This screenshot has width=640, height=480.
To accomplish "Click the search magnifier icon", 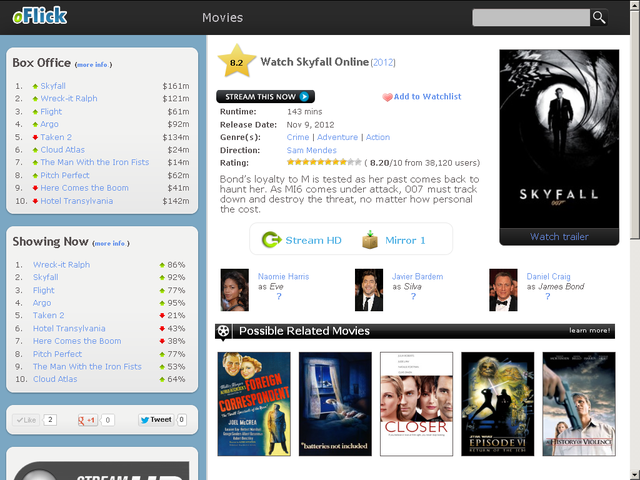I will click(x=599, y=18).
